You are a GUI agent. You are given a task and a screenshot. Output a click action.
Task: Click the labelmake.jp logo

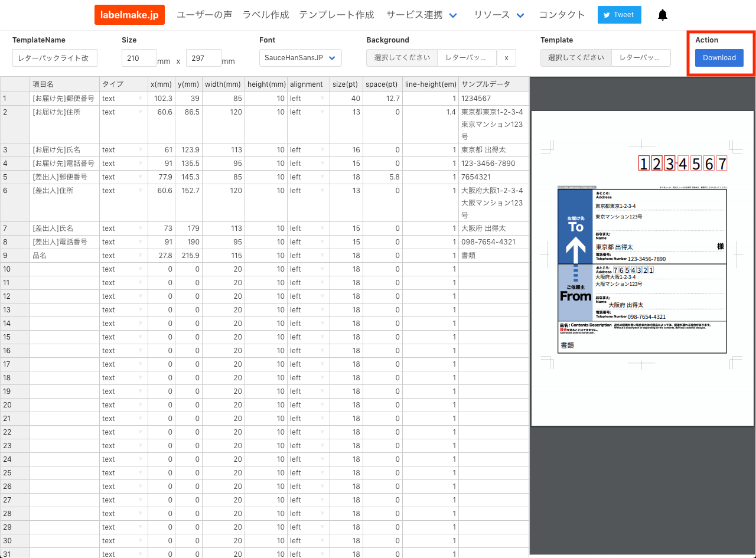129,15
